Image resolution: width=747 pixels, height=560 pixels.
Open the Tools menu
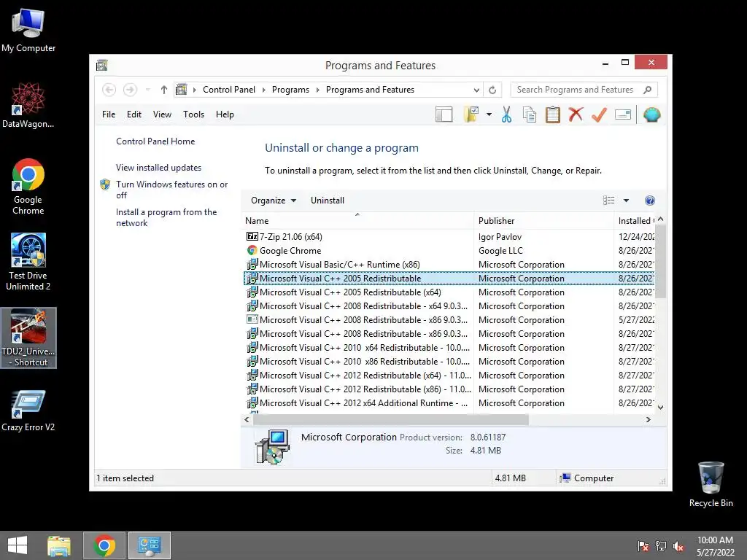[193, 114]
